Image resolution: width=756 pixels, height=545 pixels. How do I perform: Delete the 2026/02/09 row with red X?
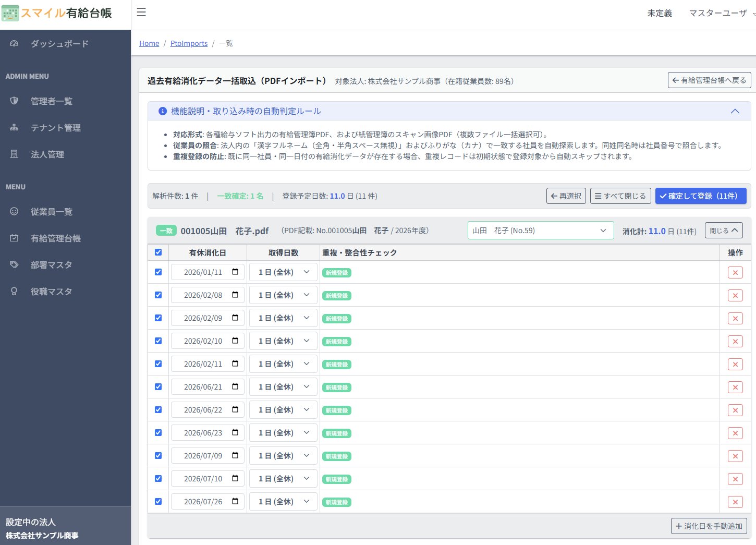[735, 318]
